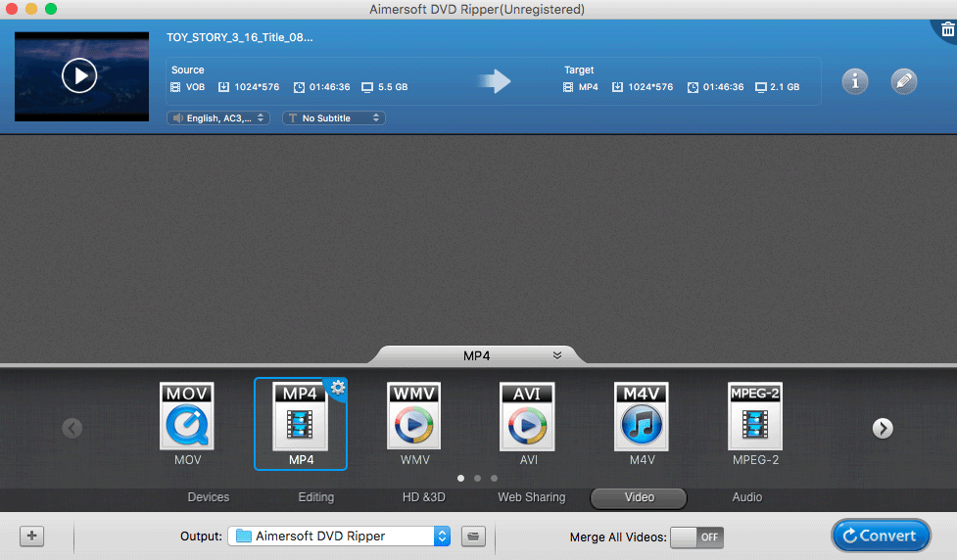Open English AC3 audio track dropdown
Screen dimensions: 957x560
coord(218,117)
